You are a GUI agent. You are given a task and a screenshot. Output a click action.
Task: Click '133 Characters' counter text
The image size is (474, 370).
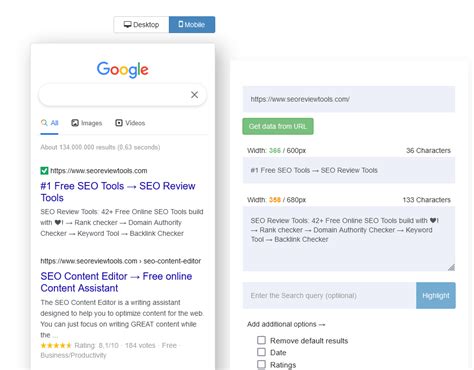point(427,200)
